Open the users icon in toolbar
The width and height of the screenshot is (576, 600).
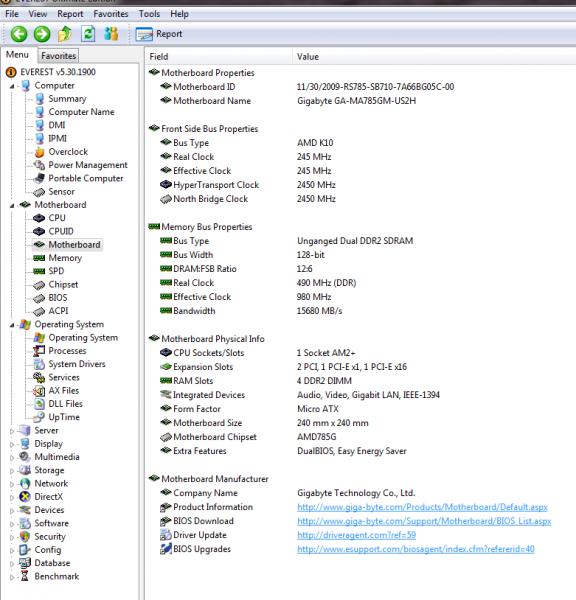[x=111, y=34]
